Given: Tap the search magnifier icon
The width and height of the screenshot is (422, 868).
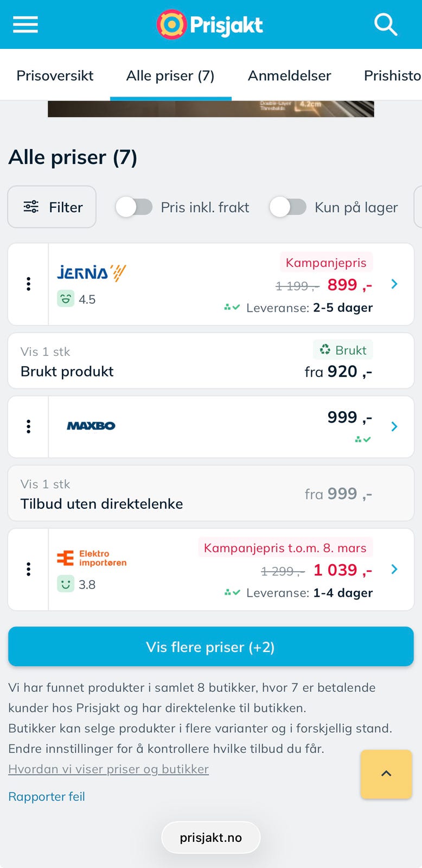Looking at the screenshot, I should tap(386, 24).
